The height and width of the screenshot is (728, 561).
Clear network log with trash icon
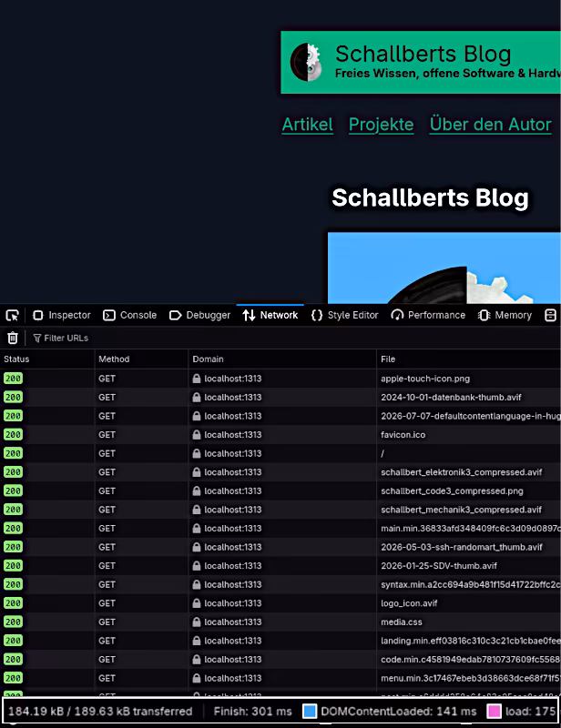pos(13,338)
